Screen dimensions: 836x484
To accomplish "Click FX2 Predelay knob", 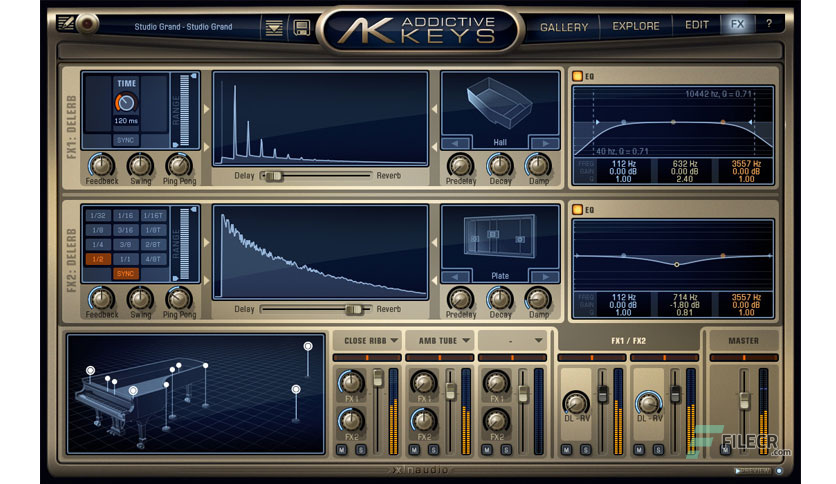I will coord(461,299).
